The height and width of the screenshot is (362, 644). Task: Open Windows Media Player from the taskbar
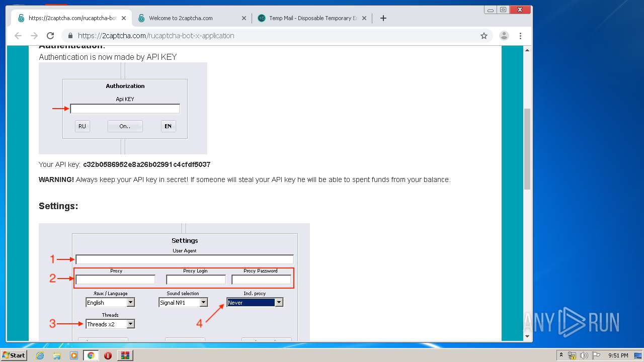coord(74,355)
